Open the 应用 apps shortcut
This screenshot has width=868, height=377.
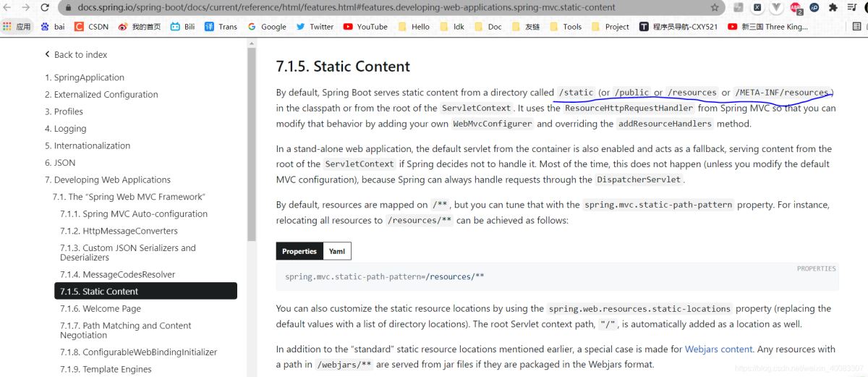(x=17, y=27)
